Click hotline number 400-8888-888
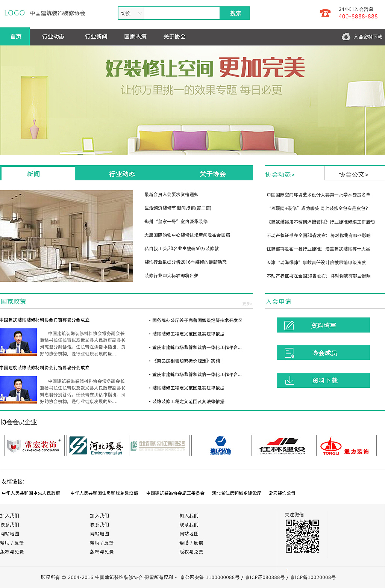The image size is (385, 588). point(358,17)
